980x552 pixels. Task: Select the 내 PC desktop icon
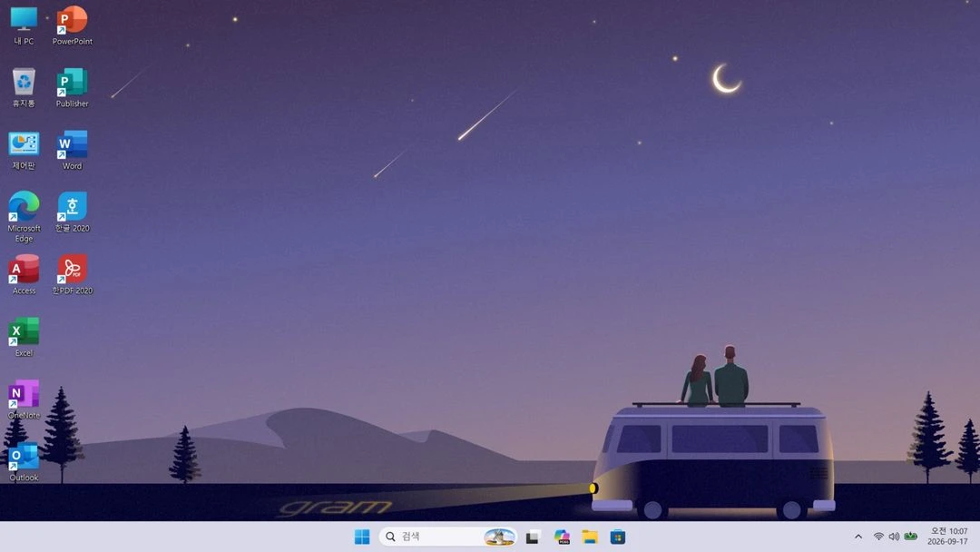pos(24,25)
